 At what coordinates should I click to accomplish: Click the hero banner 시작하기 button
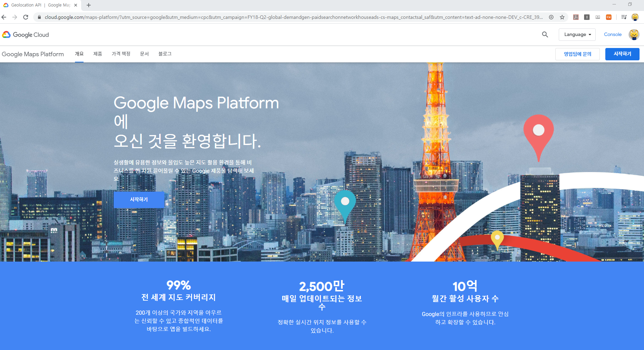click(139, 200)
